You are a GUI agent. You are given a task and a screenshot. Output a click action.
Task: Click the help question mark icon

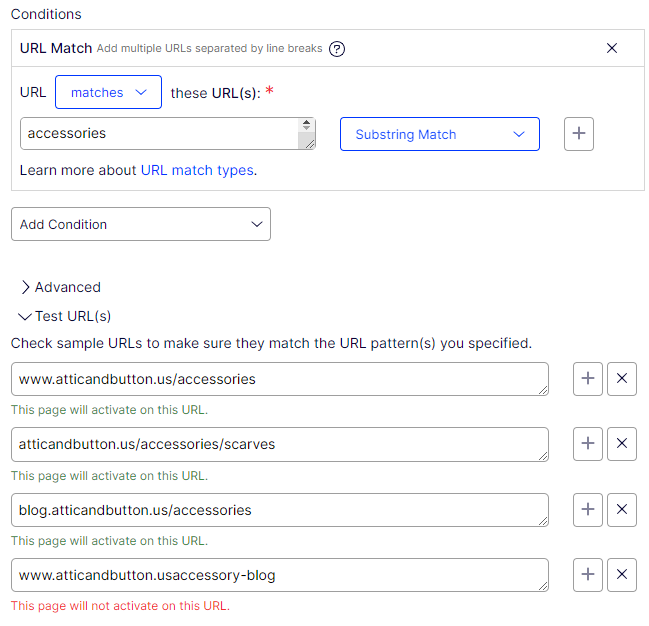tap(337, 49)
